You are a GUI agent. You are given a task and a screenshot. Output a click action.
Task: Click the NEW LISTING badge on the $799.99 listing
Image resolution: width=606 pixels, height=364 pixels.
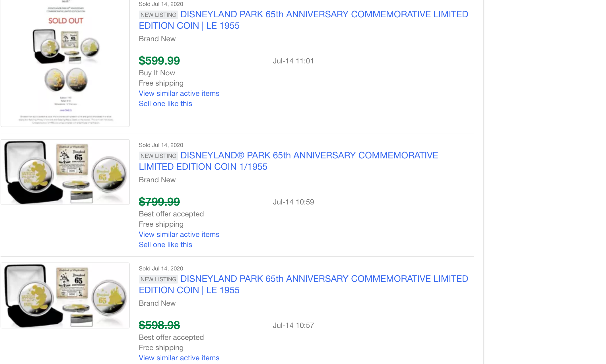[158, 156]
